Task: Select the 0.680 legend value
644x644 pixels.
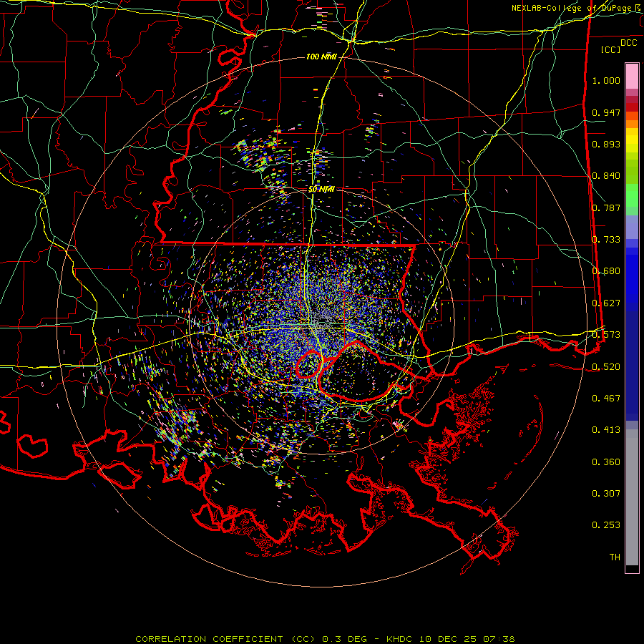Action: (606, 271)
